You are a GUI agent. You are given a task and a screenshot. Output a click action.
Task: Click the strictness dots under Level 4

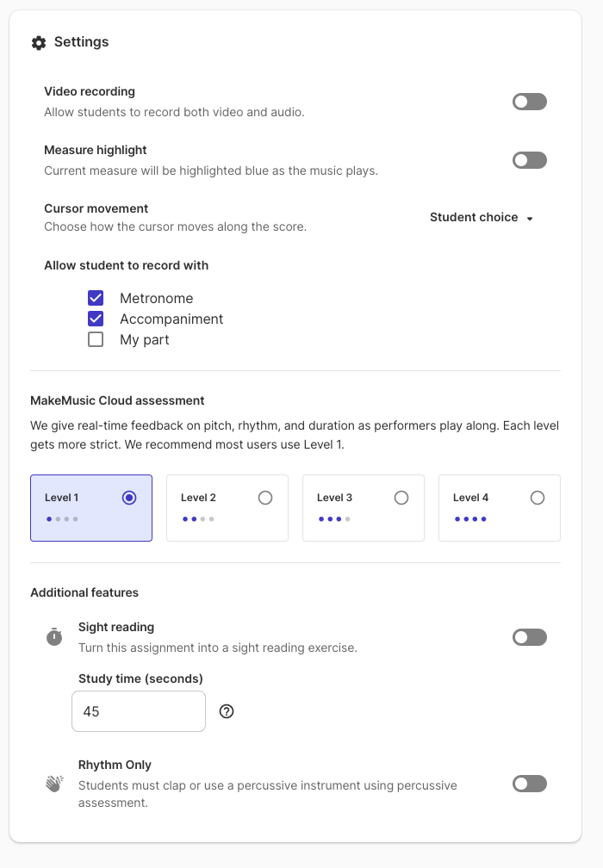470,518
